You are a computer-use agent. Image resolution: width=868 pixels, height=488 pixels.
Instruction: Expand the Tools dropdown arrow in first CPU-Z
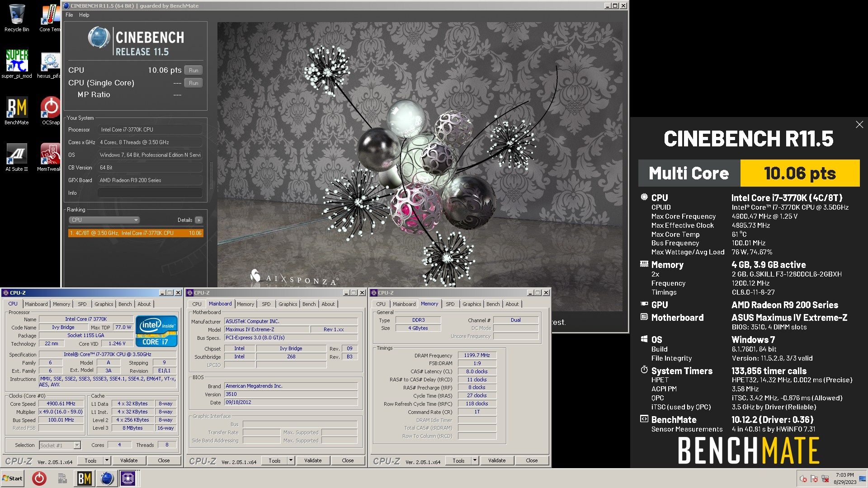click(107, 460)
